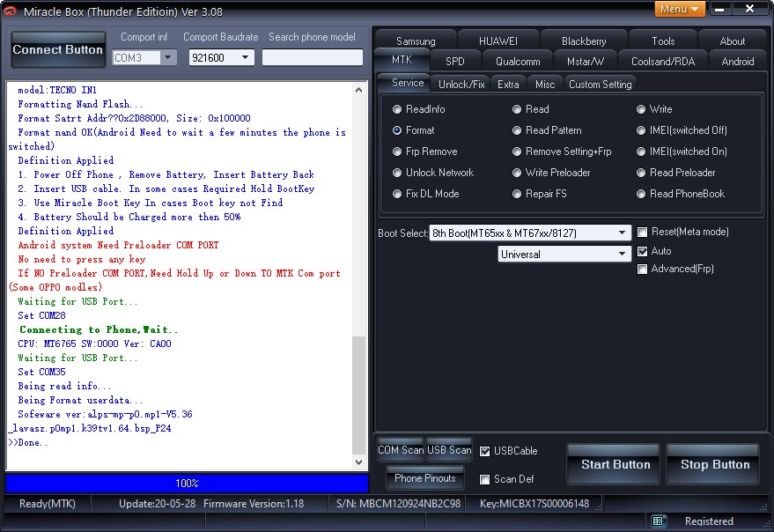Click the USB Scan button
The width and height of the screenshot is (774, 532).
[449, 450]
